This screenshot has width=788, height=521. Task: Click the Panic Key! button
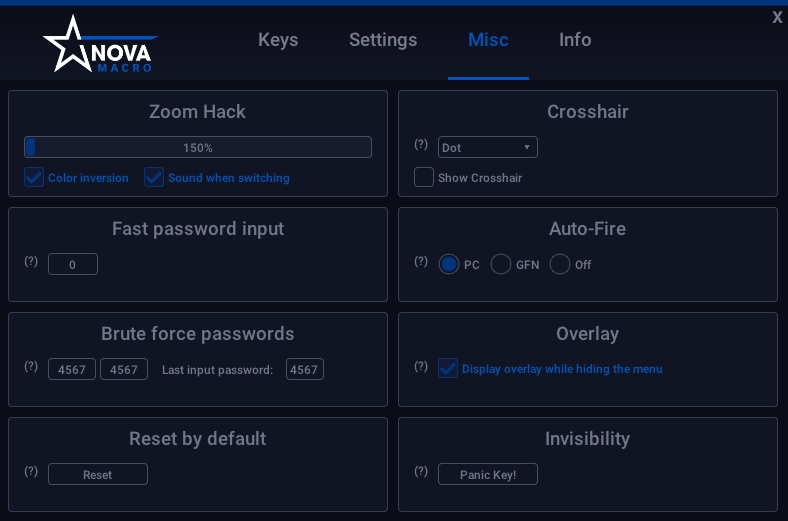(488, 475)
